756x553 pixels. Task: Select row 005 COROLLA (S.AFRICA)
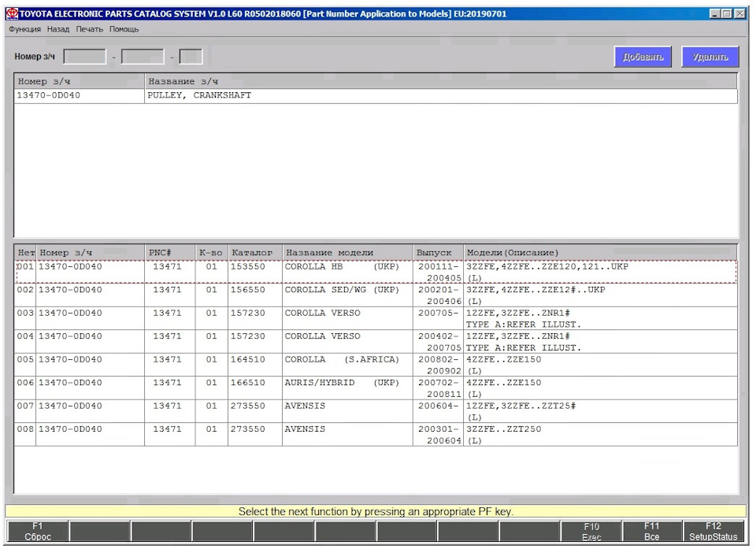[x=376, y=365]
